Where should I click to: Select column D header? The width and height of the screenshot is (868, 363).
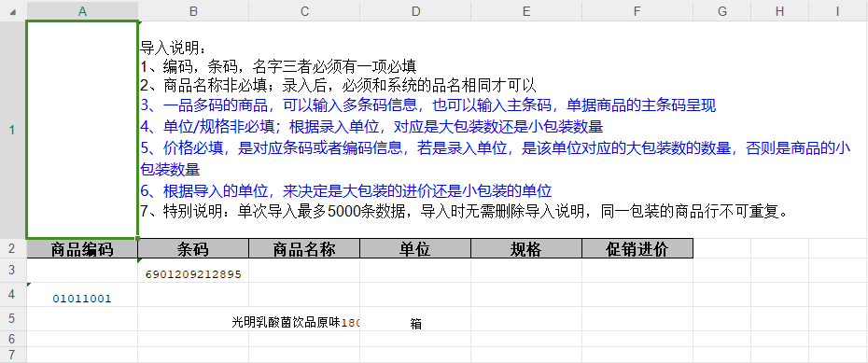pos(415,11)
